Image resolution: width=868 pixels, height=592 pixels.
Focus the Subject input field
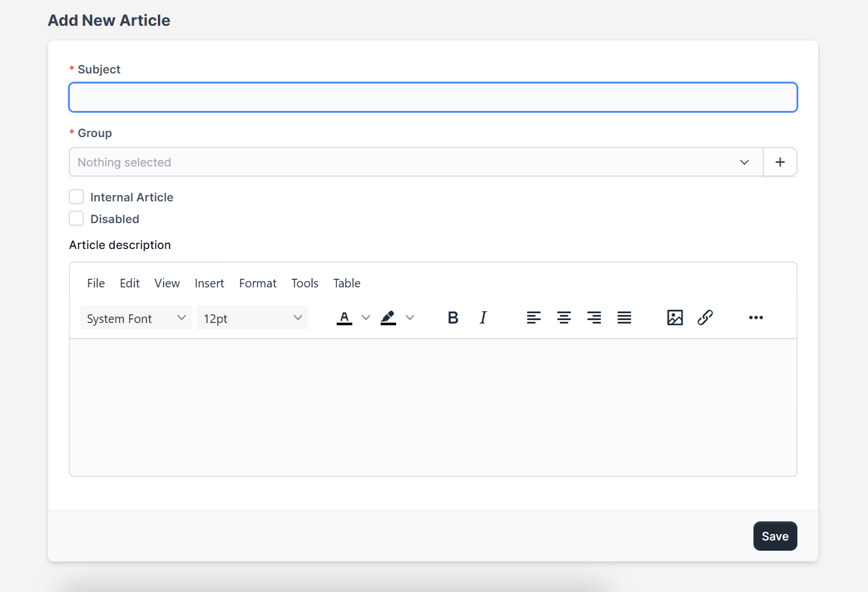[x=433, y=98]
